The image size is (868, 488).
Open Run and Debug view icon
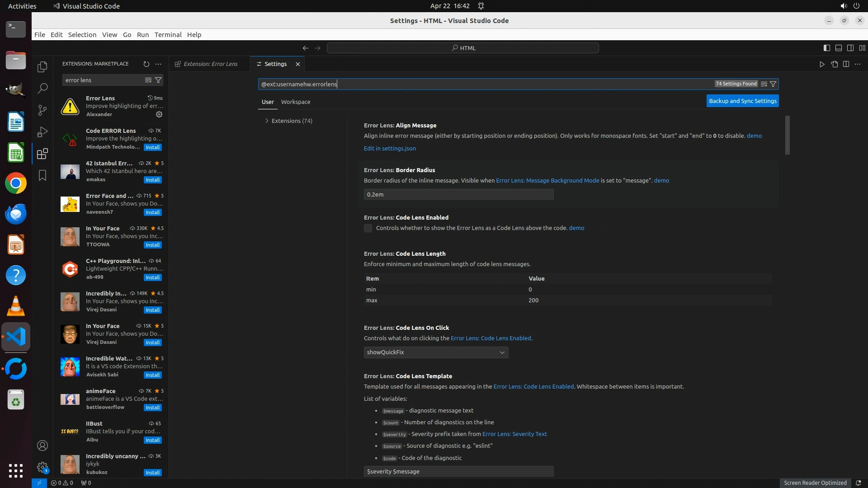[42, 132]
